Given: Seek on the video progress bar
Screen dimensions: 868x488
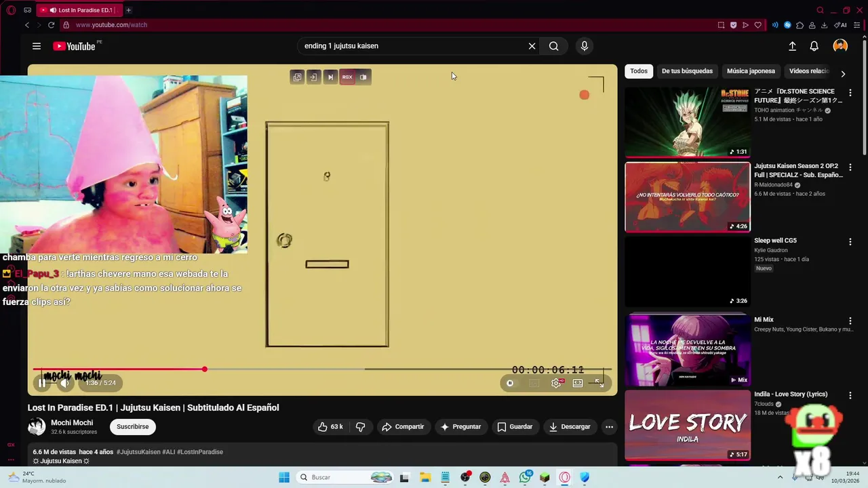Looking at the screenshot, I should pos(323,369).
